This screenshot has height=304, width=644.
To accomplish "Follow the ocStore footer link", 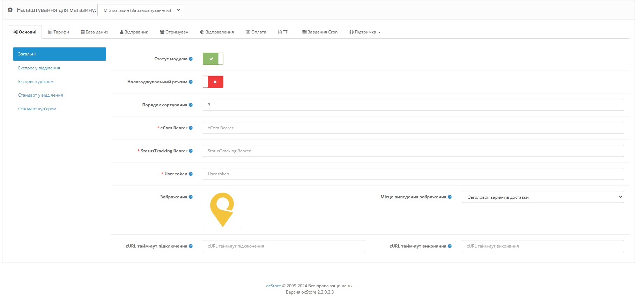I will (273, 286).
